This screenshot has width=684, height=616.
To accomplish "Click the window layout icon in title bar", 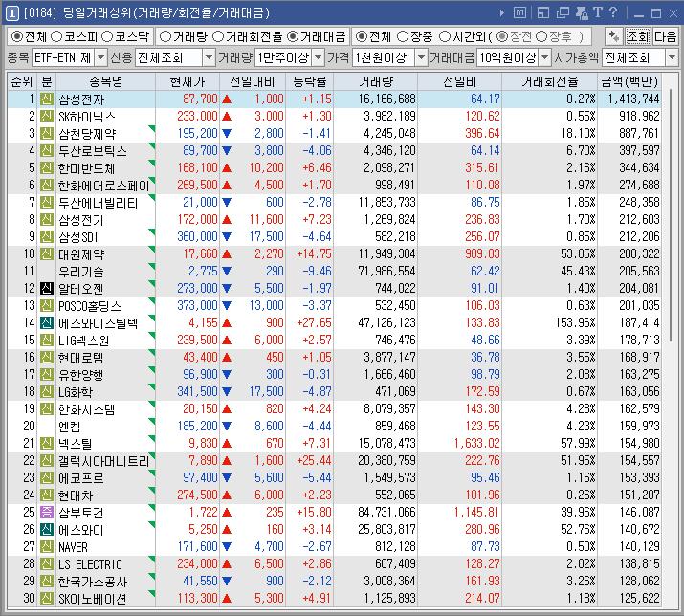I will tap(543, 13).
